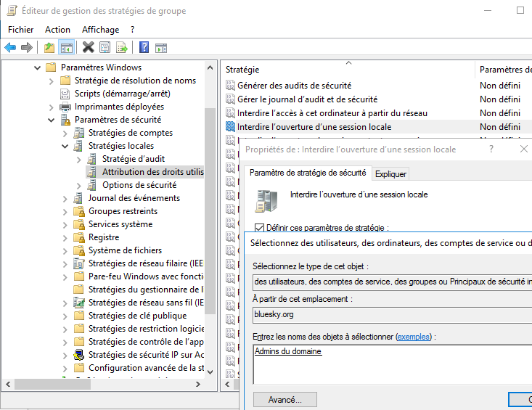Click the object type field

393,282
